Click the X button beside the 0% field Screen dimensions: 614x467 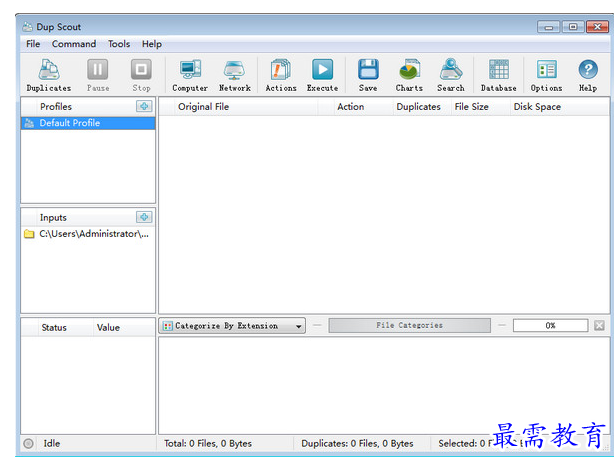click(x=599, y=325)
